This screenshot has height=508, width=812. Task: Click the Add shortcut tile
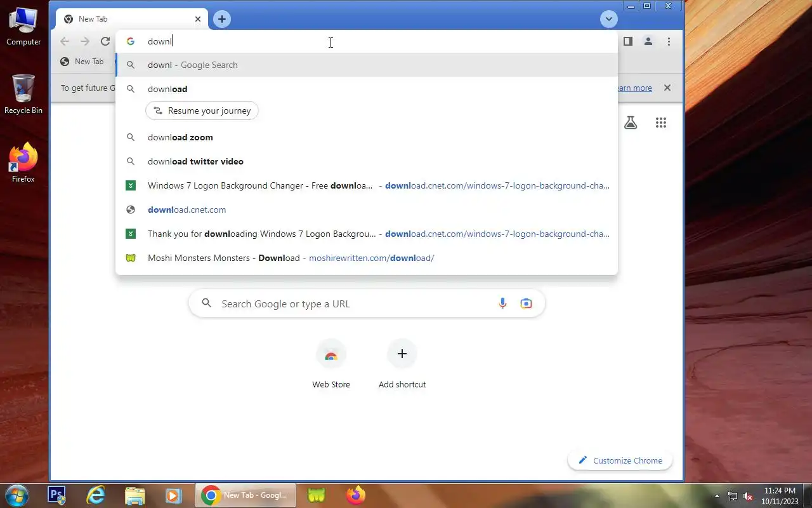pyautogui.click(x=402, y=364)
